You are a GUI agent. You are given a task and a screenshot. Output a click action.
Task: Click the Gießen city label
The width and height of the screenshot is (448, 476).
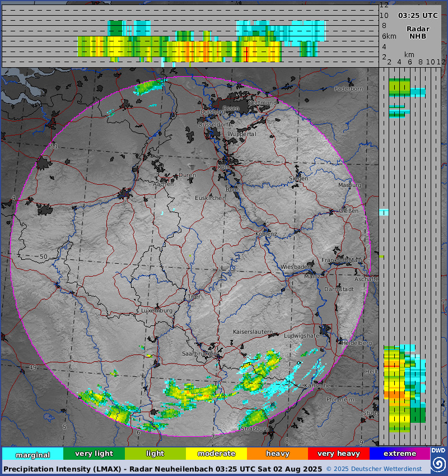[348, 211]
